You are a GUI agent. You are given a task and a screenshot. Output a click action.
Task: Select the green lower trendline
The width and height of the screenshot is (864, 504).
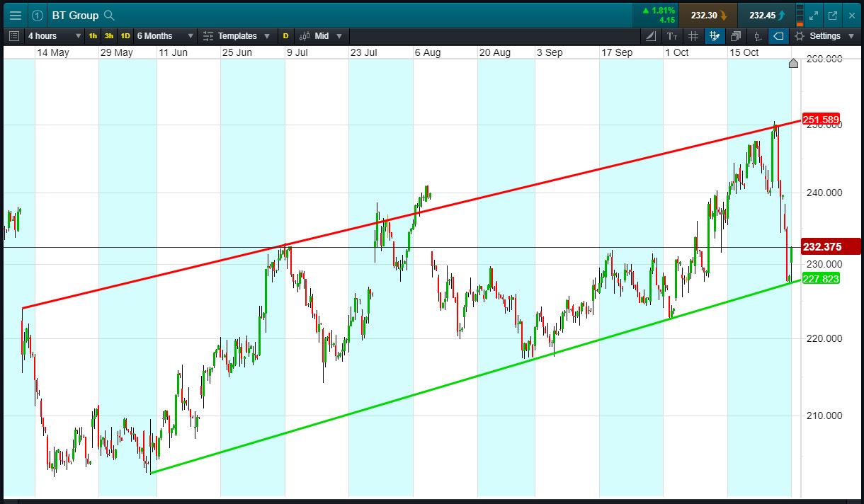(x=474, y=377)
